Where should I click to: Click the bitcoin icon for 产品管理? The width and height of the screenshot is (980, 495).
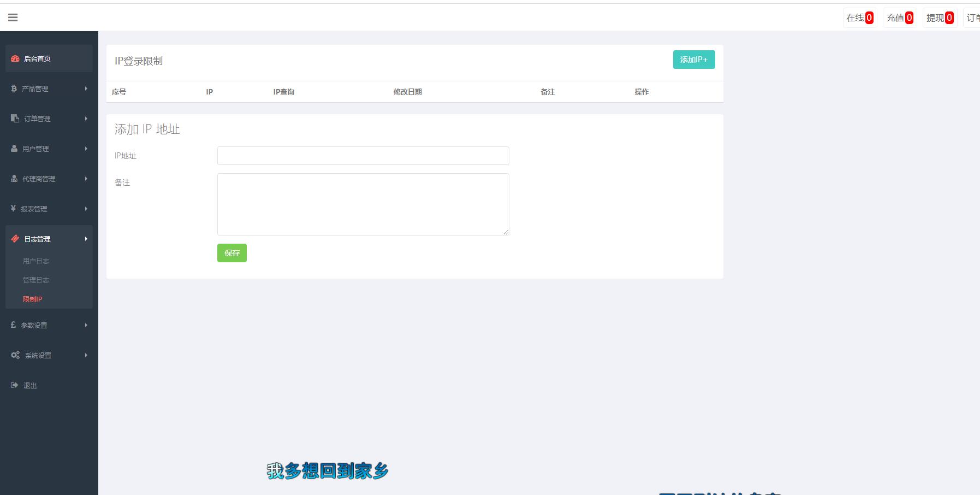point(14,89)
